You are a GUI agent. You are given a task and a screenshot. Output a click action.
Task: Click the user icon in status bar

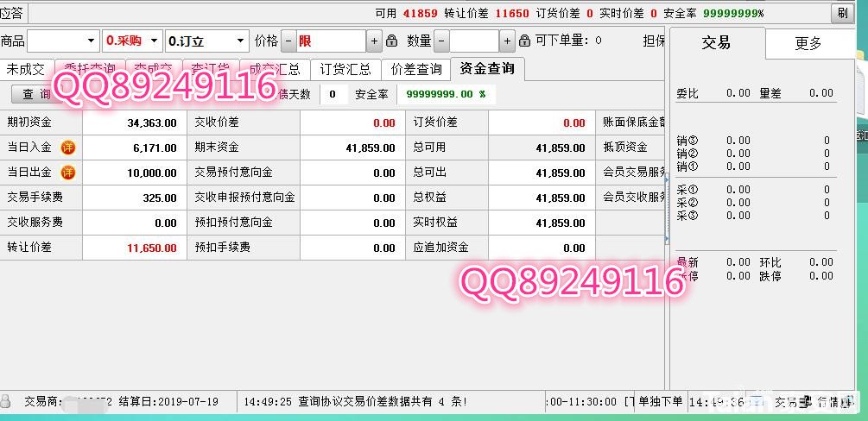click(x=5, y=401)
